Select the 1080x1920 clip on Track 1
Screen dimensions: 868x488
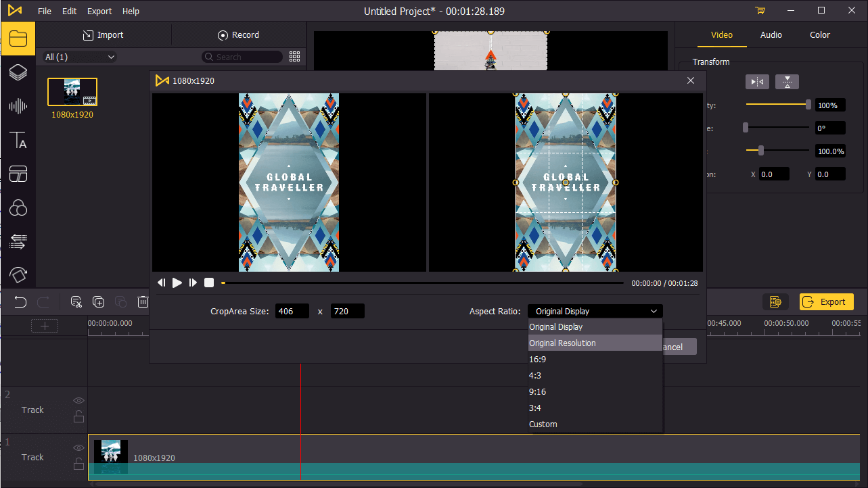tap(474, 457)
